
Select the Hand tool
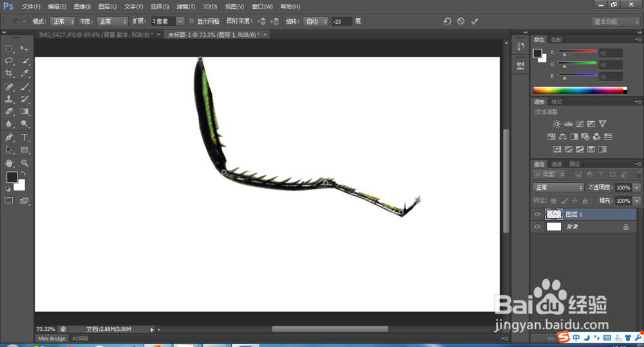[9, 163]
